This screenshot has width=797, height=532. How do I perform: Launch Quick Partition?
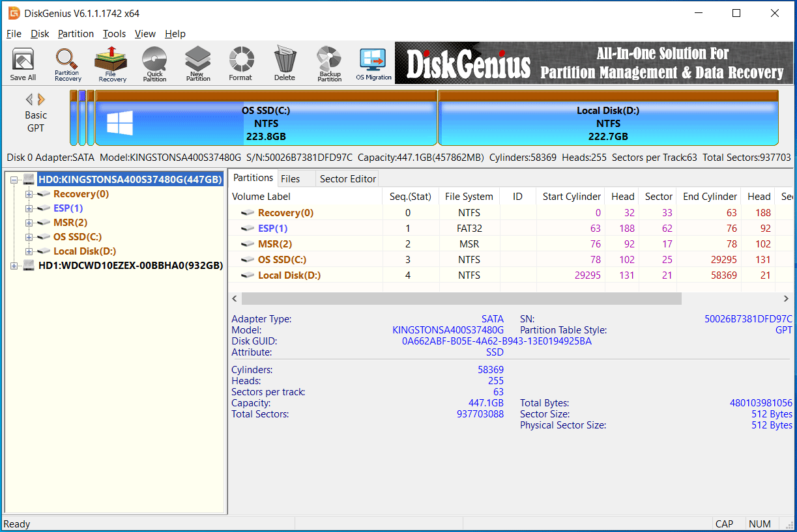[154, 63]
